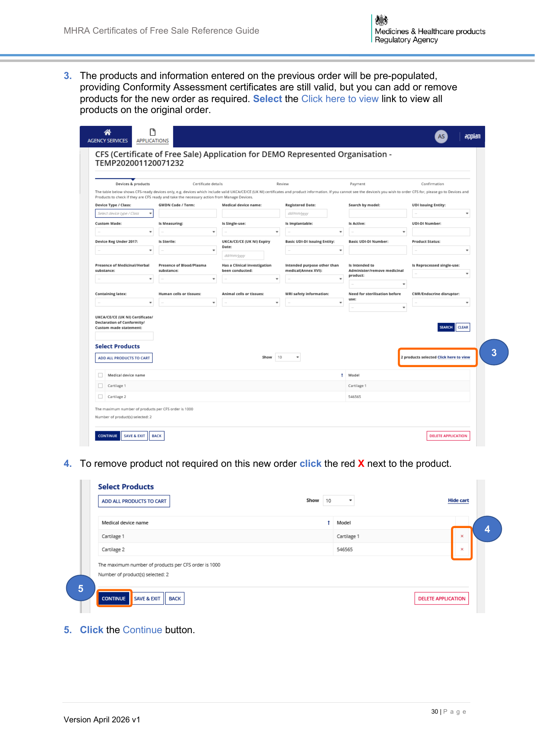The image size is (535, 756).
Task: Open UDI Issuing Entity dropdown
Action: point(441,214)
